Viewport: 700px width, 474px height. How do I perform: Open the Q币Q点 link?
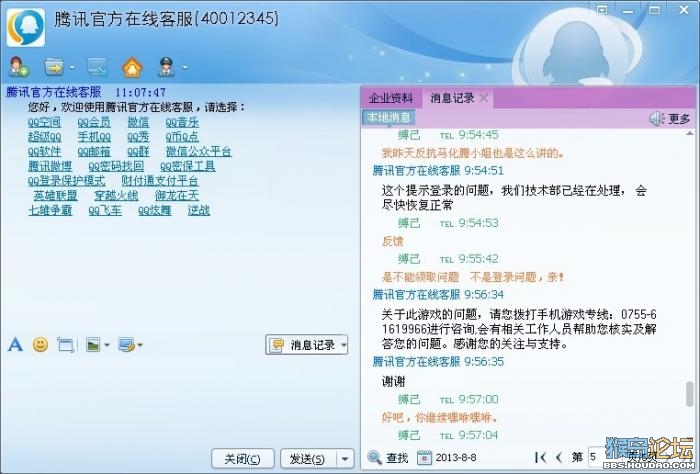[x=182, y=137]
